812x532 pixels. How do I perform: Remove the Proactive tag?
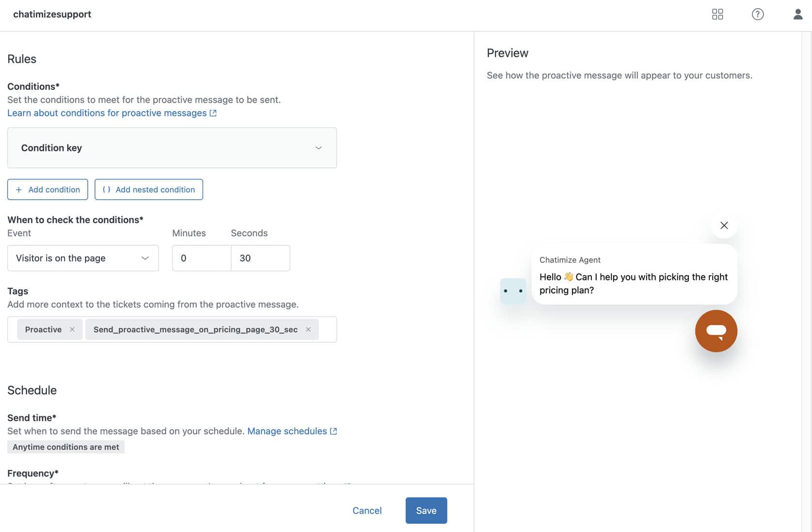(72, 329)
